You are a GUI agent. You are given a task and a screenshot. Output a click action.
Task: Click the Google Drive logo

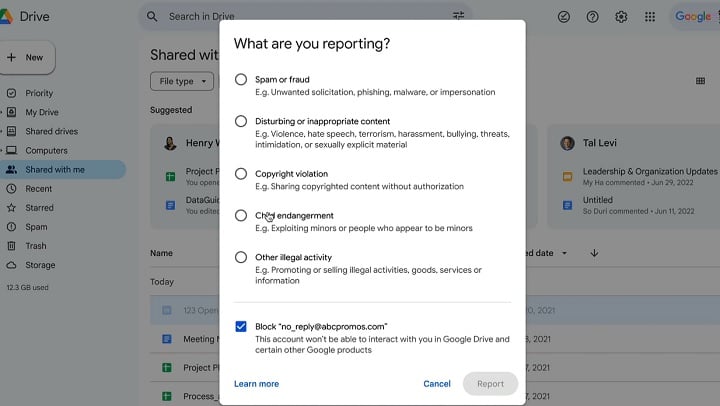(8, 17)
